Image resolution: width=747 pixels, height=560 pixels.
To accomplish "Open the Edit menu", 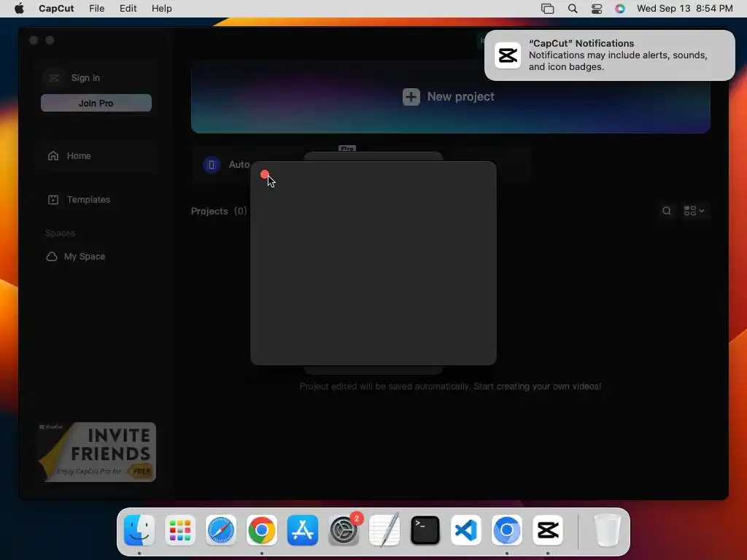I will [128, 9].
